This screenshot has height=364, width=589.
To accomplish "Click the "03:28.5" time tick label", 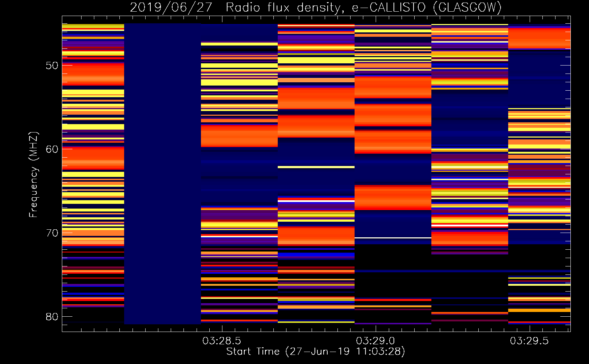I will point(222,341).
